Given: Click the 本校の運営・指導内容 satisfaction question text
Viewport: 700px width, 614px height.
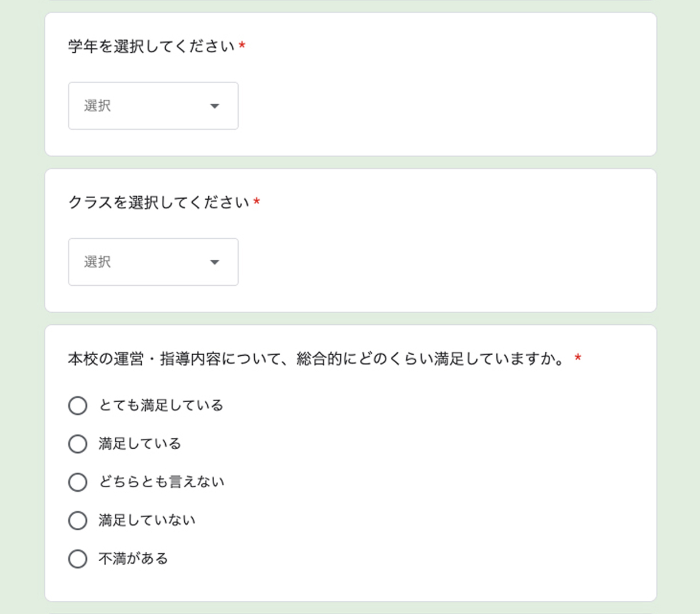Looking at the screenshot, I should [317, 359].
